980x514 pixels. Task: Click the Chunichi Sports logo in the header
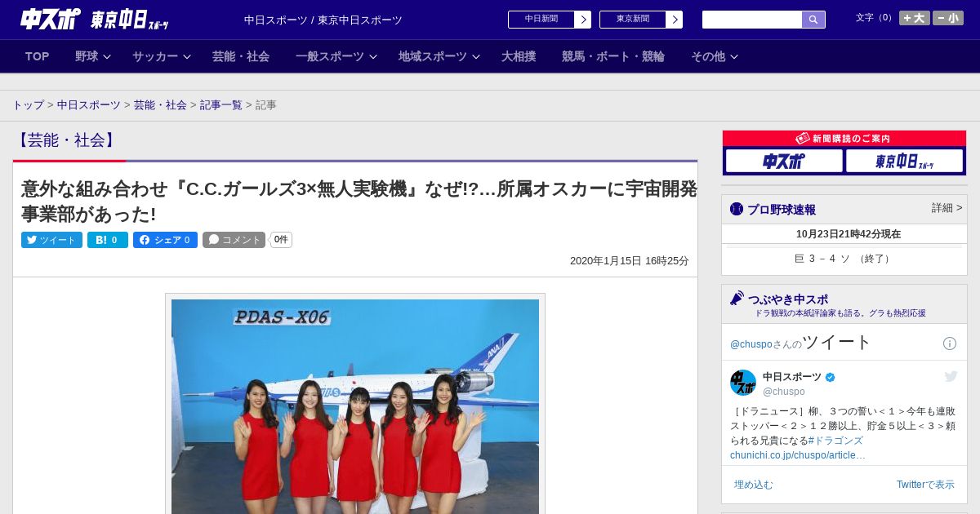[x=50, y=19]
